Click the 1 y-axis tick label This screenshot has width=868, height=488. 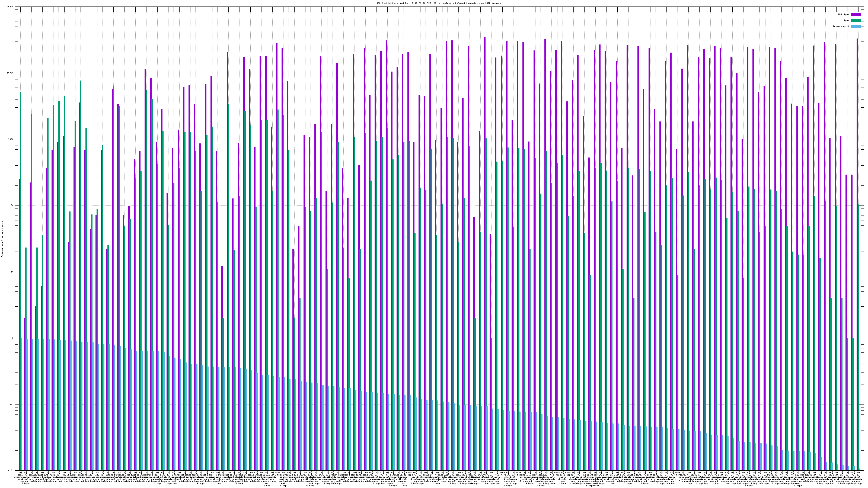click(x=13, y=338)
